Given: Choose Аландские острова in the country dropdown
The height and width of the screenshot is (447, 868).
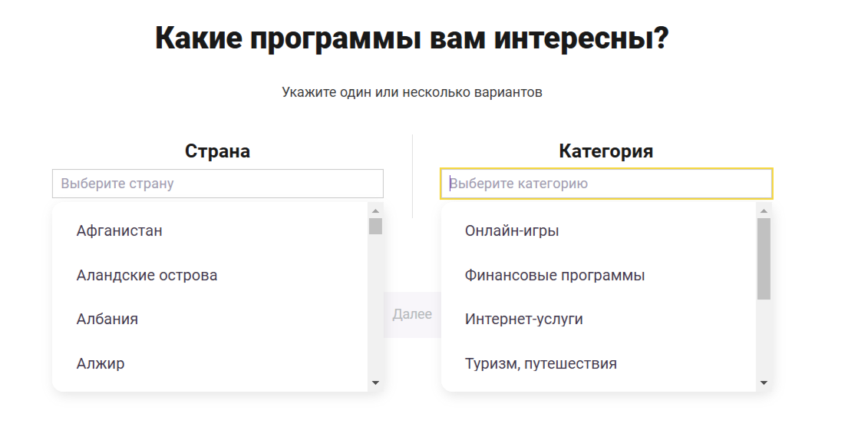Looking at the screenshot, I should coord(147,275).
